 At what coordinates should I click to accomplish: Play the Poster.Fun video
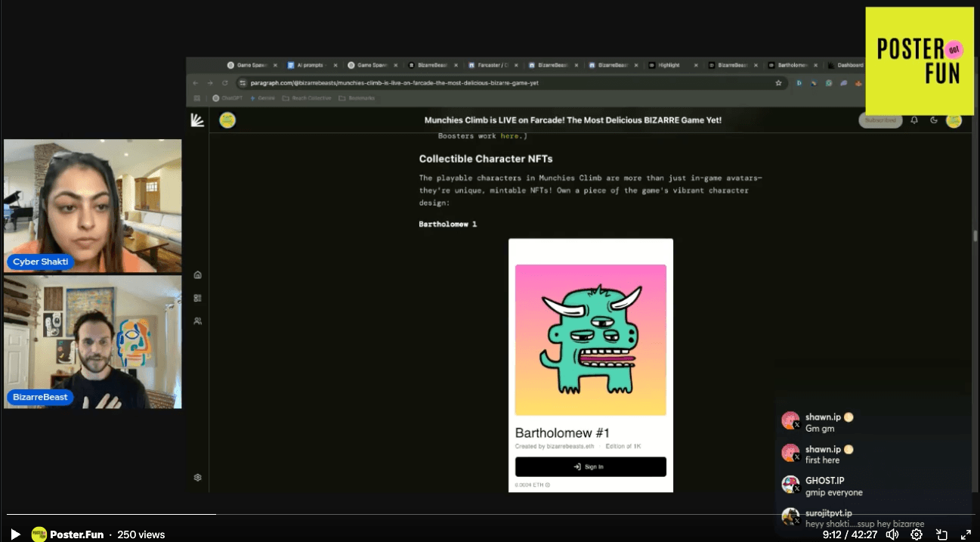click(15, 534)
